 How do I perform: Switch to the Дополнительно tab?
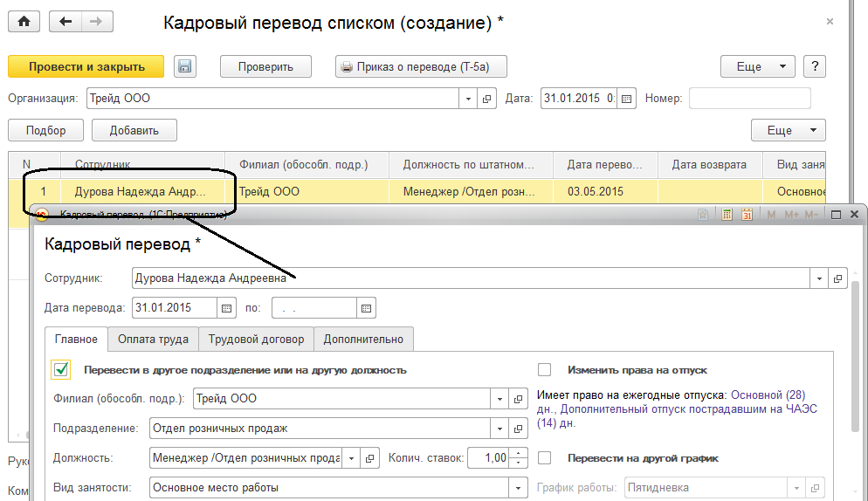coord(363,340)
